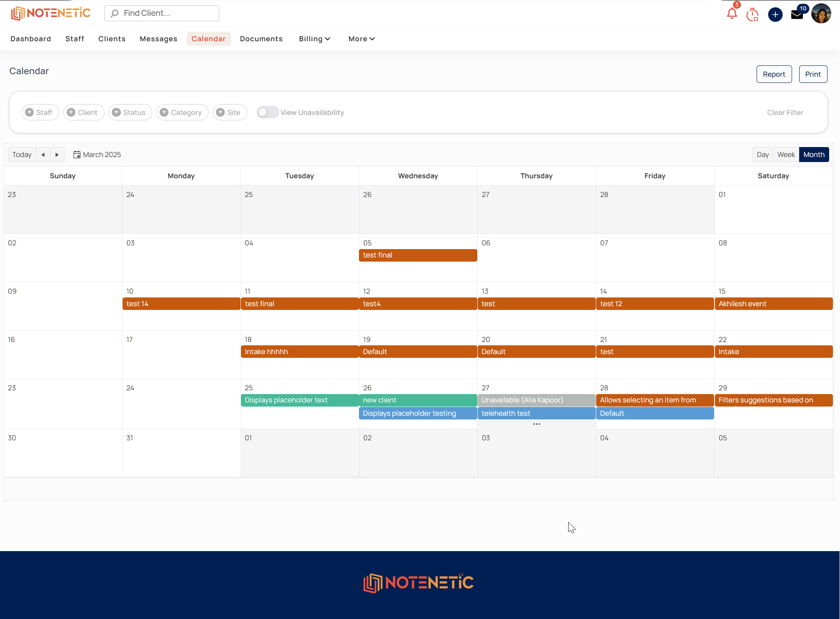Click the Today button

22,155
